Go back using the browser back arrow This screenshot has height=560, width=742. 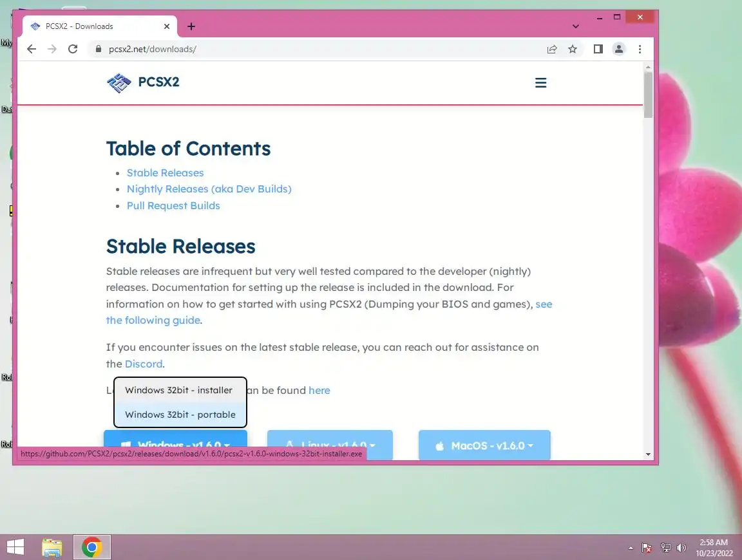click(x=31, y=49)
